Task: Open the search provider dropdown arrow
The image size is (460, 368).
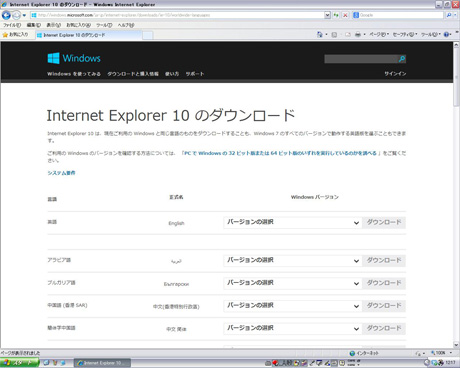Action: 455,15
